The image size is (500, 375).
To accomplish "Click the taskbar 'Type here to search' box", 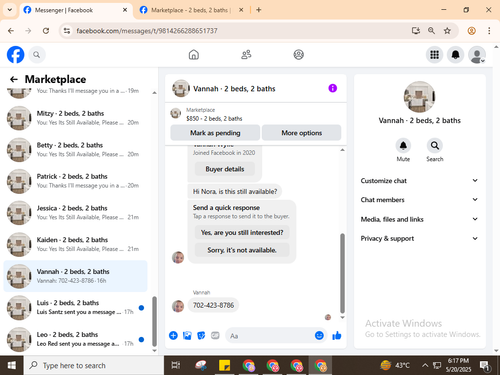I will (x=94, y=365).
